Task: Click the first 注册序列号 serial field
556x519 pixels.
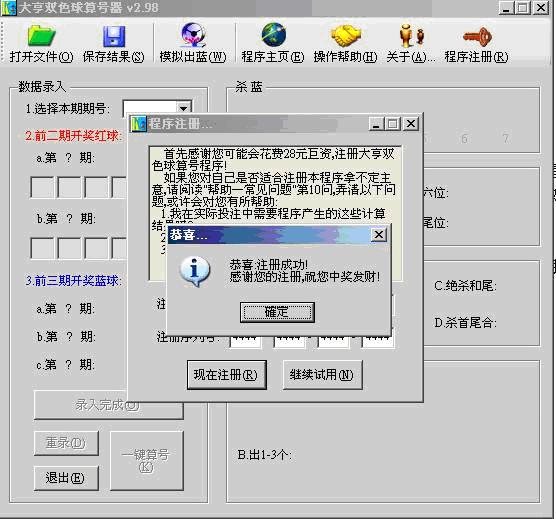Action: click(246, 342)
